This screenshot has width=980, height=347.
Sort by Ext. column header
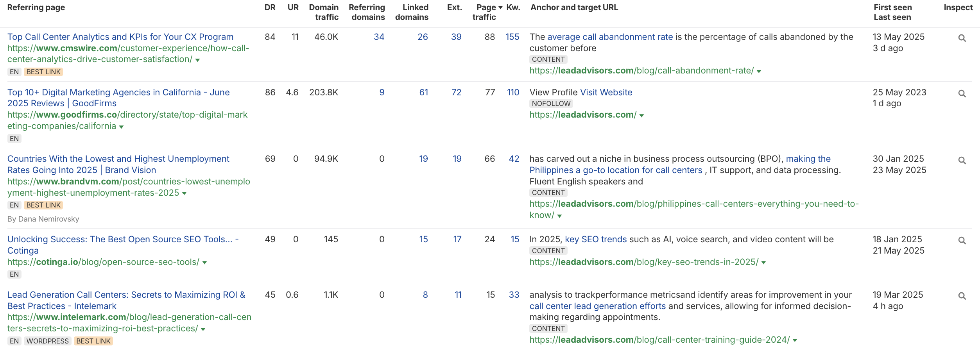[454, 7]
